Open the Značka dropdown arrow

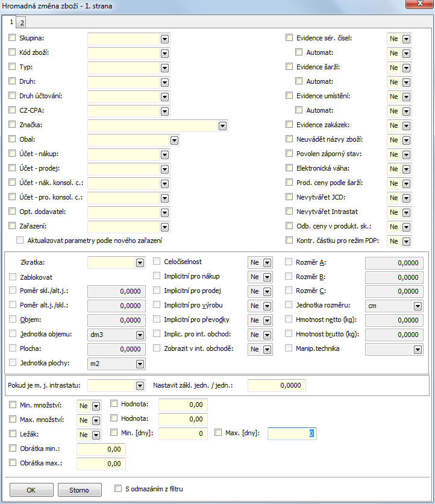click(x=223, y=125)
